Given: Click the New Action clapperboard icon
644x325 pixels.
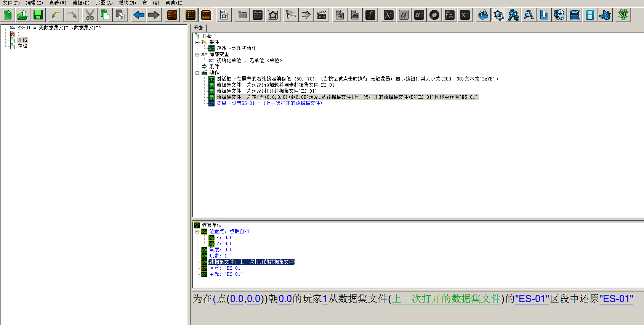Looking at the screenshot, I should 322,15.
